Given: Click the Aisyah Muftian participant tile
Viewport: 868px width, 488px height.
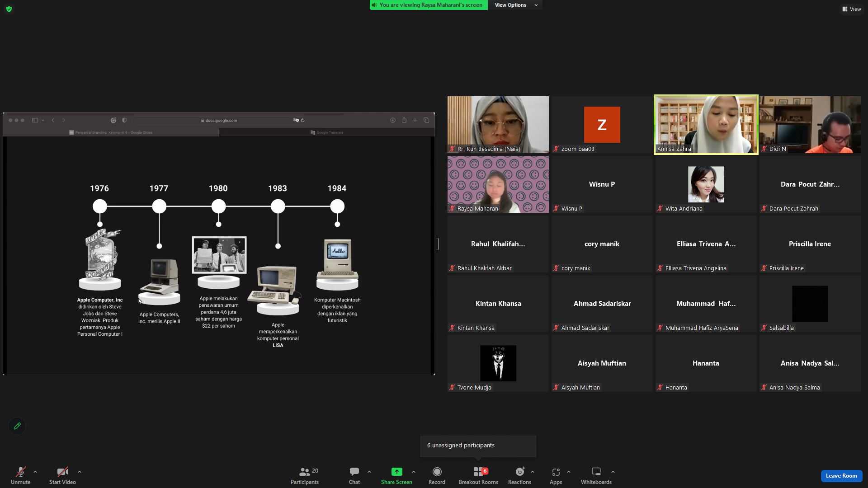Looking at the screenshot, I should pyautogui.click(x=602, y=363).
